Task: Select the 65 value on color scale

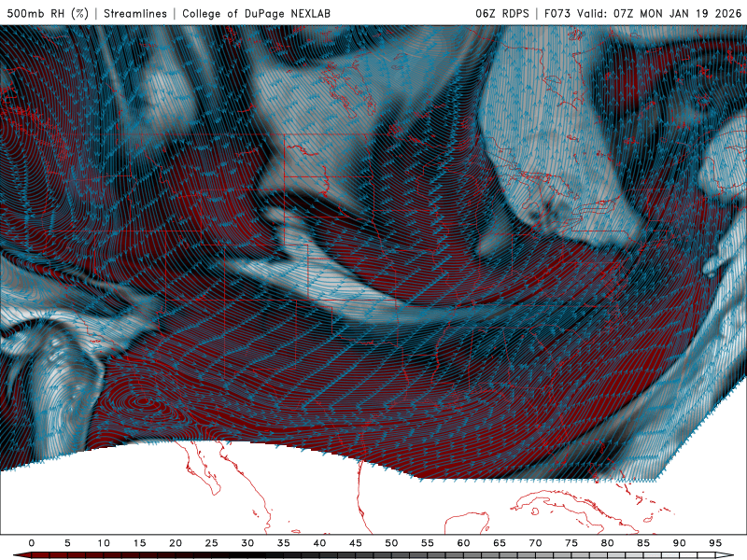Action: click(500, 543)
